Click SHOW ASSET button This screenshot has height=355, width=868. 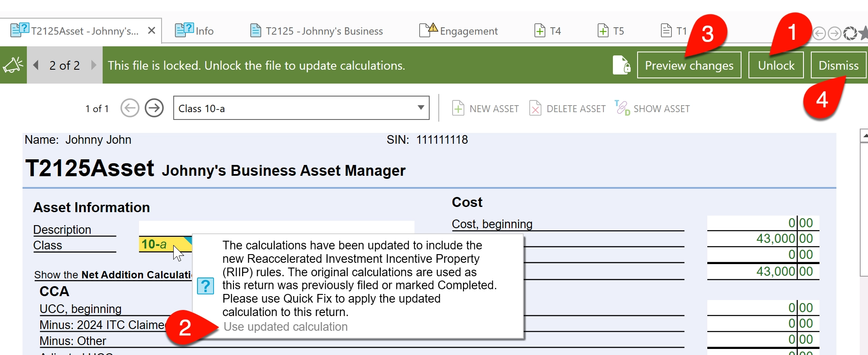[652, 108]
